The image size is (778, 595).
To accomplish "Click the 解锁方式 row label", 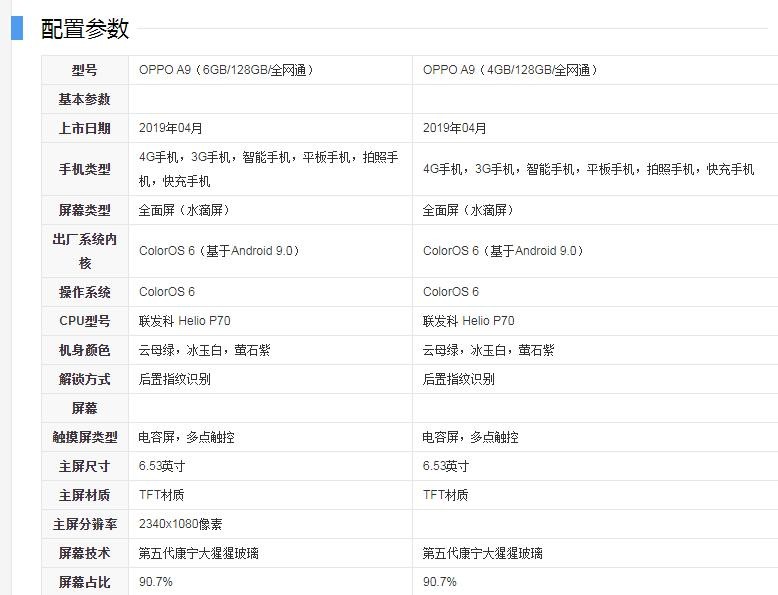I will (x=85, y=379).
